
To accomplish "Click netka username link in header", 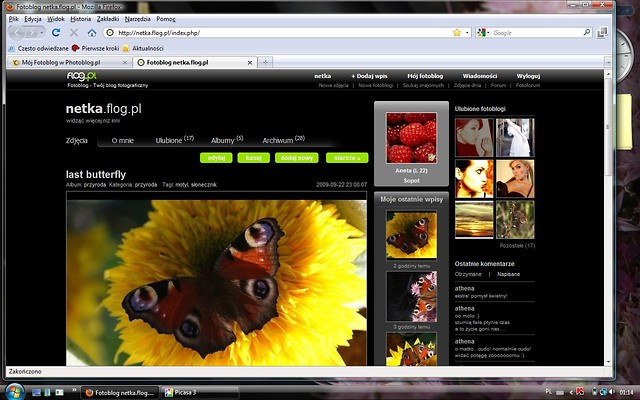I will click(322, 76).
